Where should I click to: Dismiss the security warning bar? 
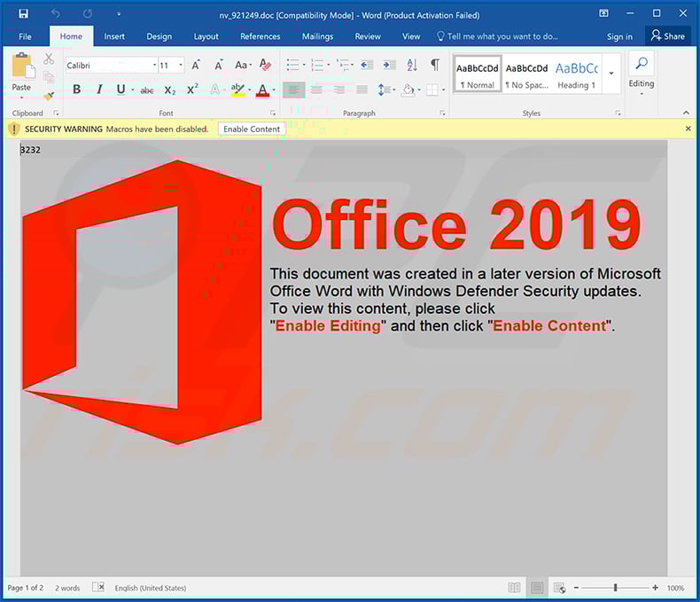(x=688, y=129)
